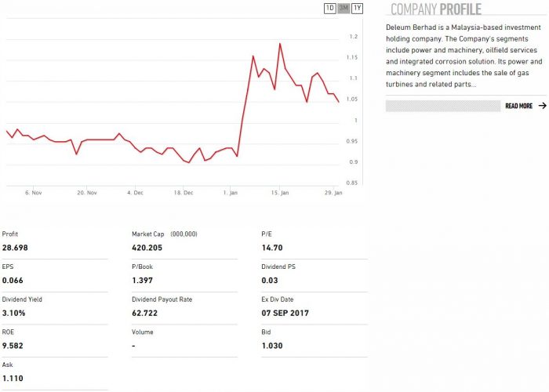Click the company description paragraph text
The image size is (549, 392).
pos(464,55)
